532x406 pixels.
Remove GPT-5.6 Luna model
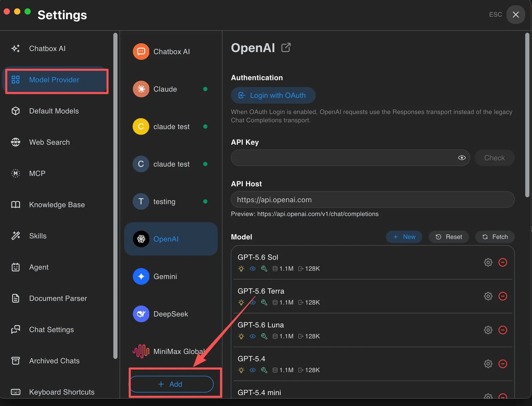tap(503, 330)
